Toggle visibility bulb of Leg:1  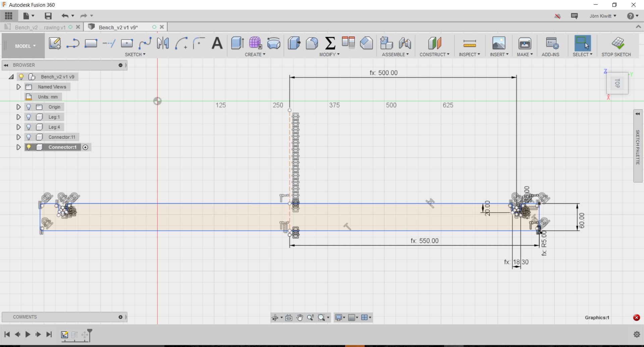29,117
